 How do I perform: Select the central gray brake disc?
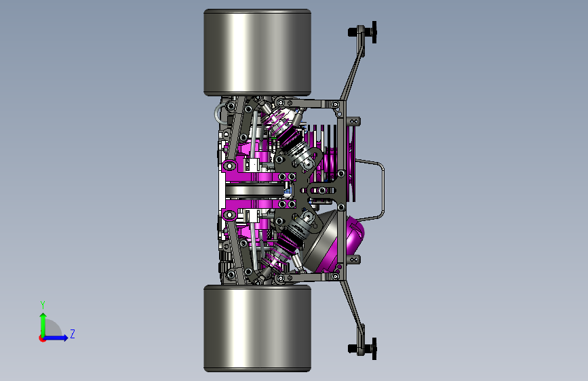[256, 190]
